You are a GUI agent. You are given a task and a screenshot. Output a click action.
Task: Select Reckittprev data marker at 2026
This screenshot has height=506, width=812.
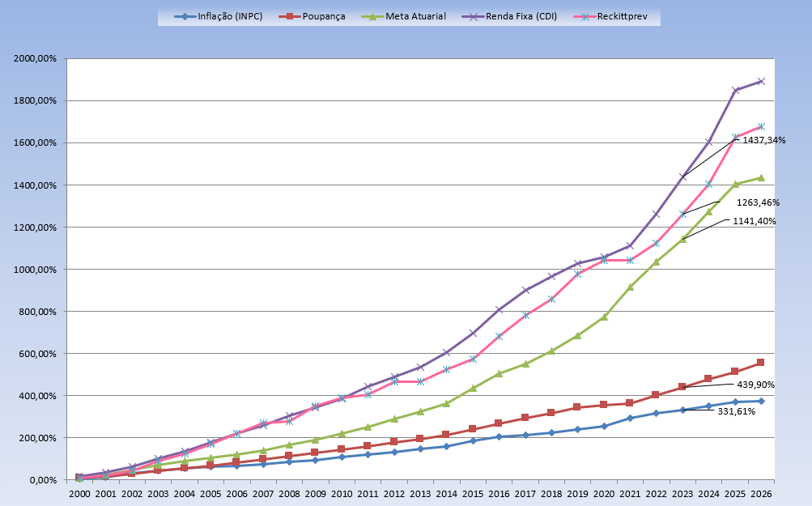[x=761, y=126]
